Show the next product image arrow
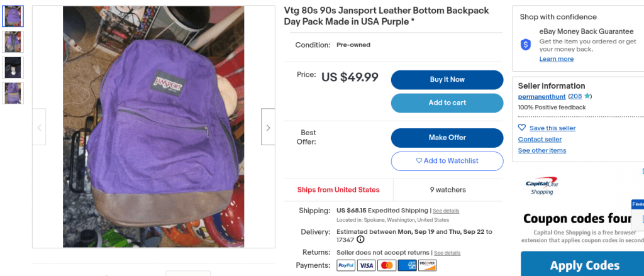This screenshot has height=276, width=644. coord(268,127)
